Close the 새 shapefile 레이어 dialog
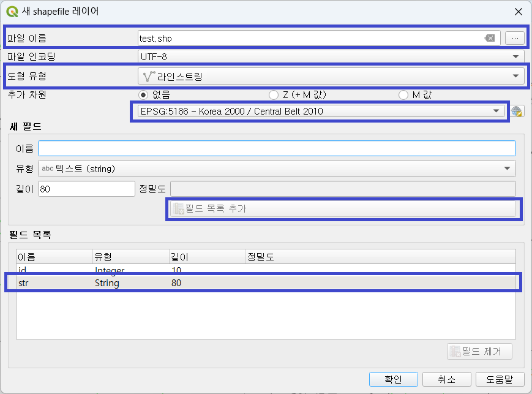 coord(518,12)
